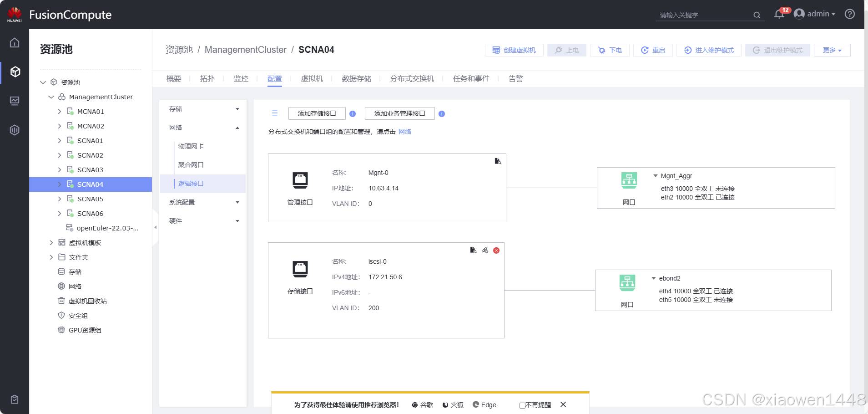
Task: Check the 不再提醒 checkbox
Action: (x=522, y=405)
